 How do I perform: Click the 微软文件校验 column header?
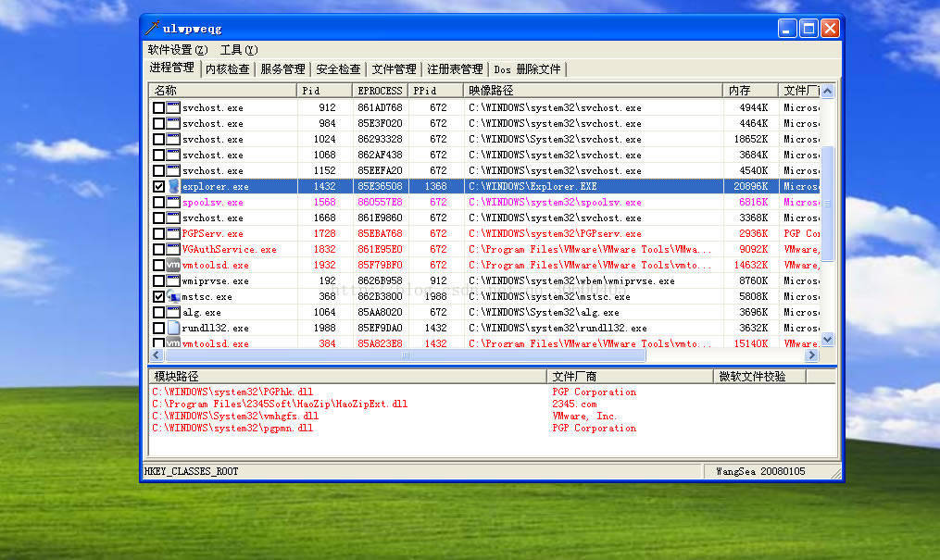(760, 376)
